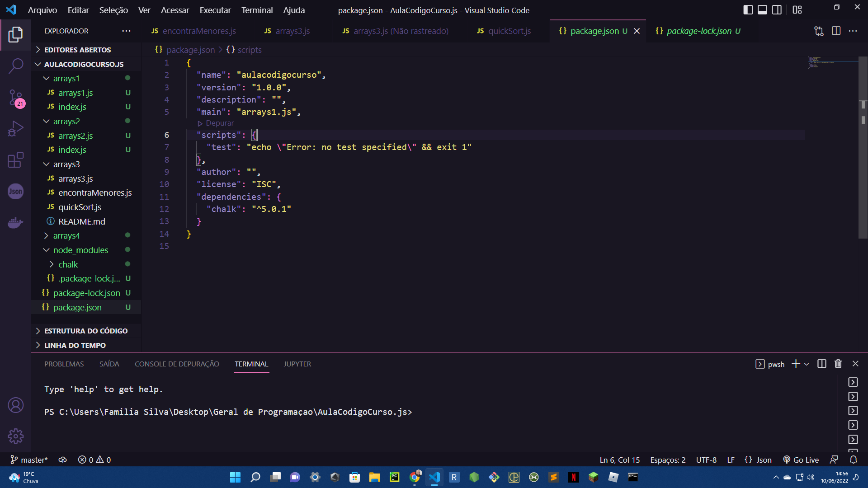This screenshot has width=868, height=488.
Task: Toggle primary side bar visibility
Action: [x=748, y=10]
